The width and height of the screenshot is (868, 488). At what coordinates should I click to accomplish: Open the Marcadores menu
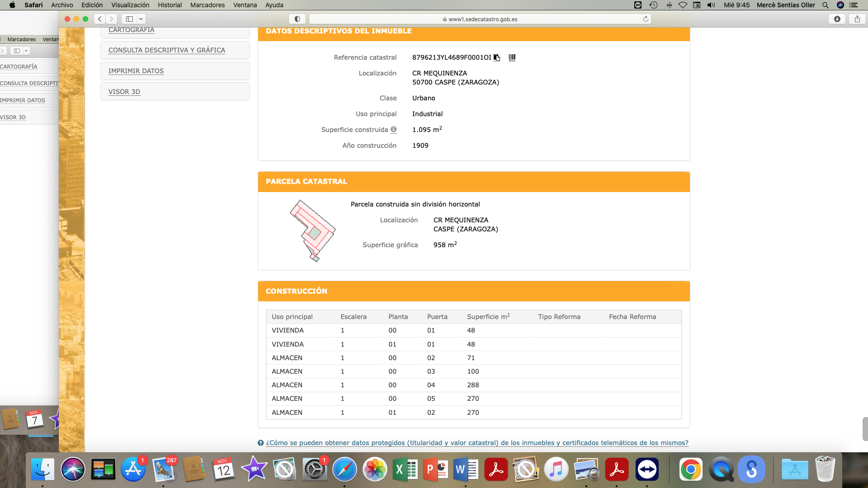[207, 5]
